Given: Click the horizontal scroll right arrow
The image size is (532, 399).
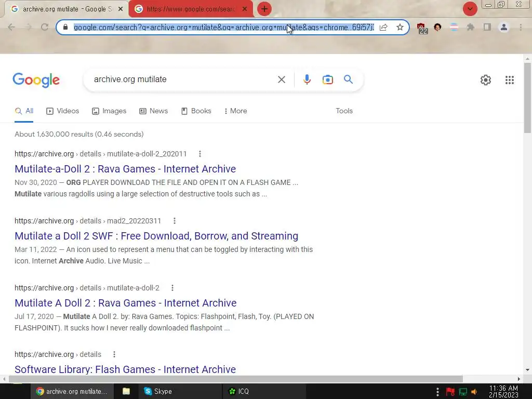Looking at the screenshot, I should coord(519,379).
